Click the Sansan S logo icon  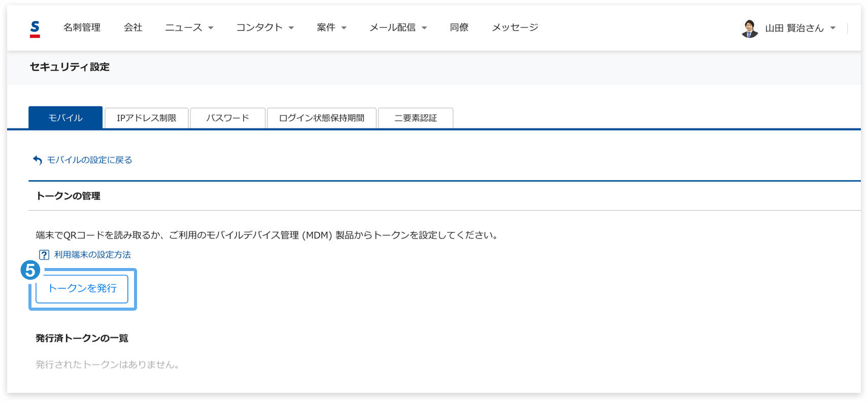click(x=35, y=28)
